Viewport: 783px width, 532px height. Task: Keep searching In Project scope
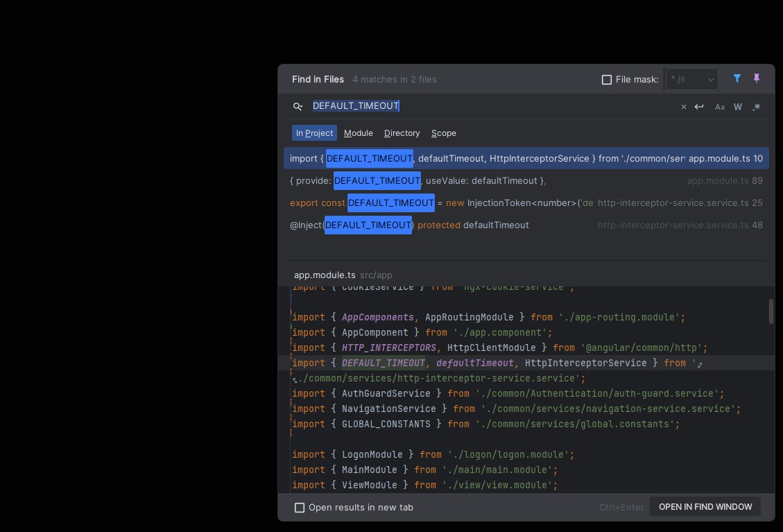[x=314, y=132]
